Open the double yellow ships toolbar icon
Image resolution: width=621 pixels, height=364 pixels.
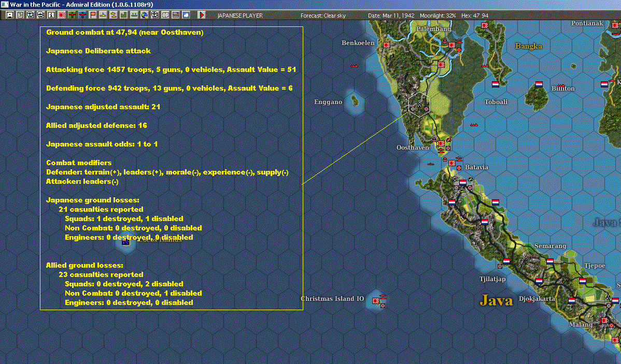pos(114,15)
